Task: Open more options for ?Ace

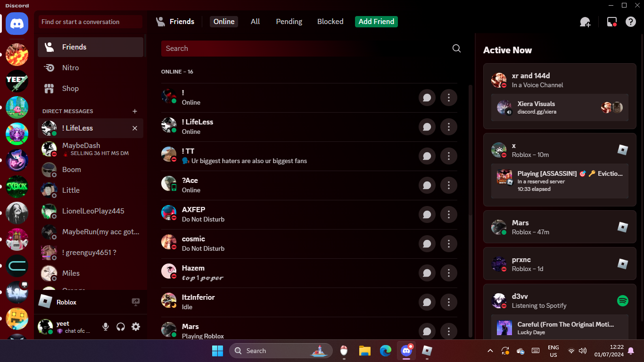Action: pyautogui.click(x=449, y=185)
